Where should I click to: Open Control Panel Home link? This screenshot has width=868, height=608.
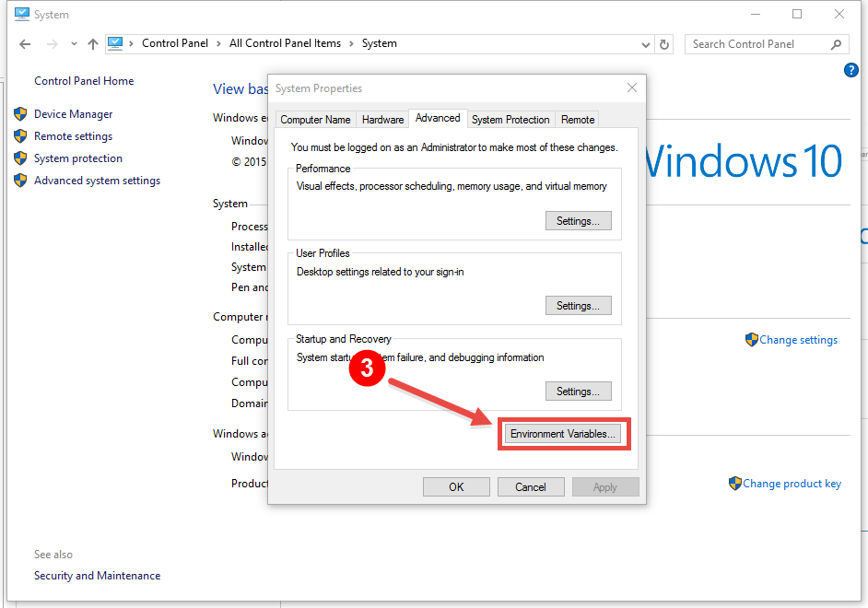click(84, 81)
